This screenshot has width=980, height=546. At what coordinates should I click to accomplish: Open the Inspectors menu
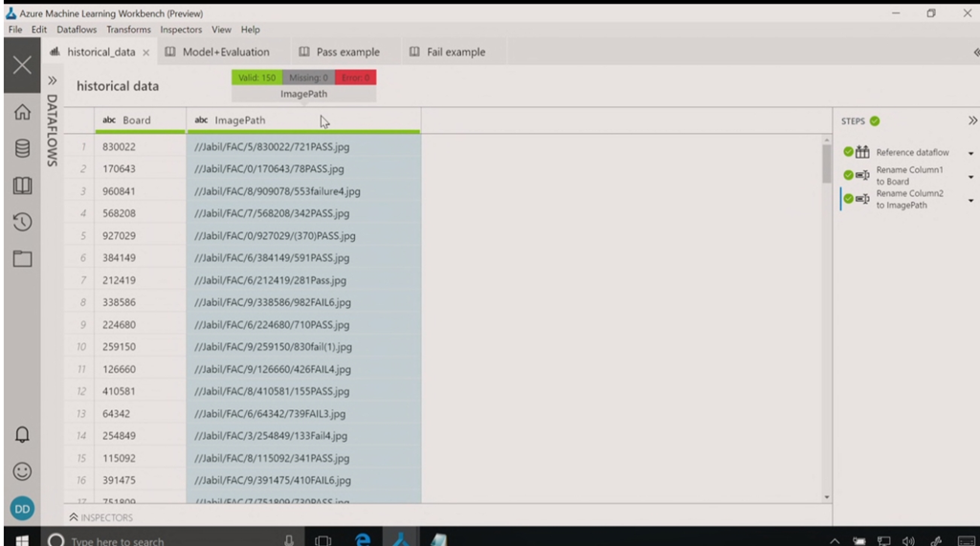pos(181,30)
